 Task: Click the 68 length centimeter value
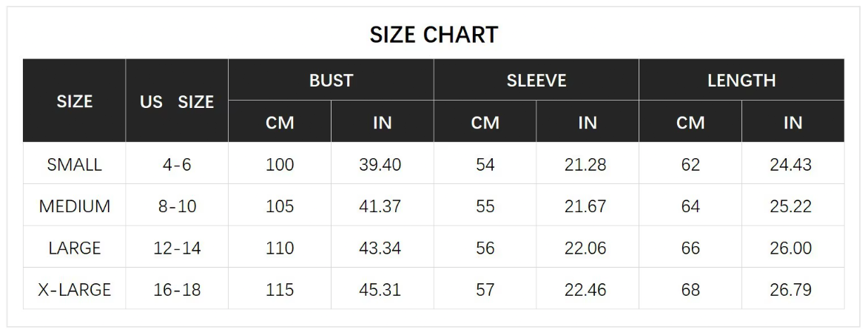click(x=690, y=289)
